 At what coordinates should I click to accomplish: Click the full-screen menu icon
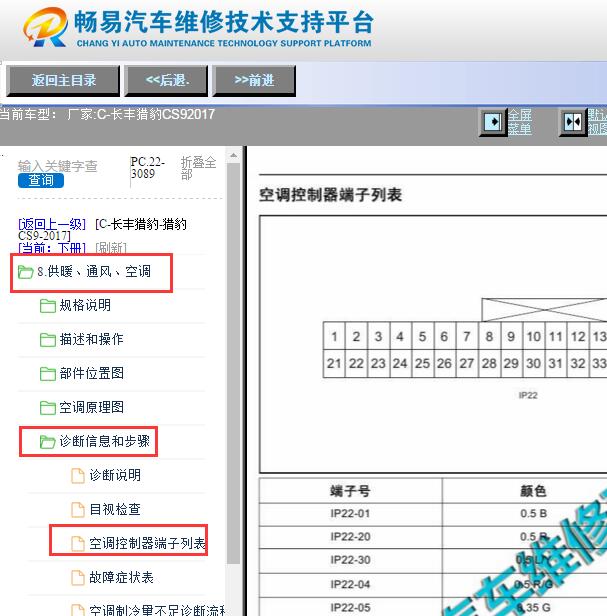(x=493, y=122)
